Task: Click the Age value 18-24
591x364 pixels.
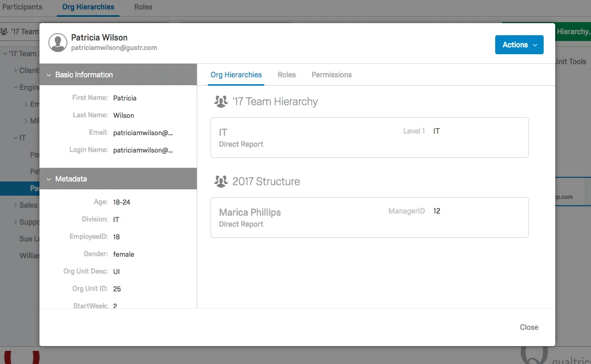Action: point(122,202)
